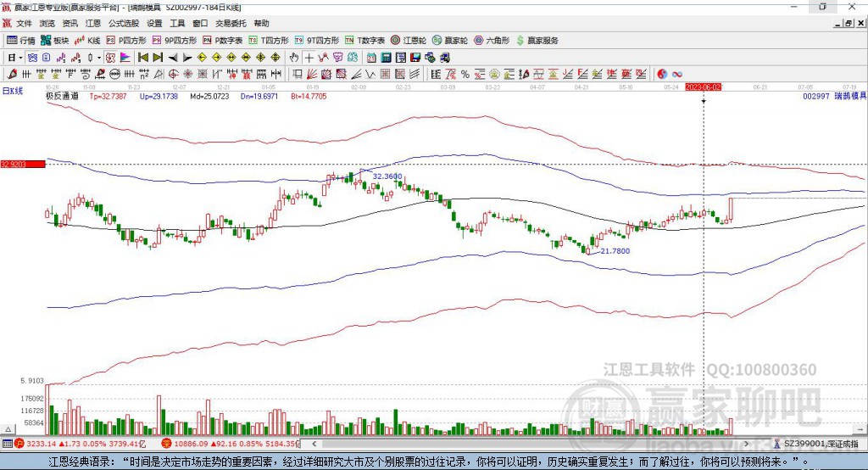Open the calendar icon in toolbar
Screen dimensions: 868x470
(371, 58)
